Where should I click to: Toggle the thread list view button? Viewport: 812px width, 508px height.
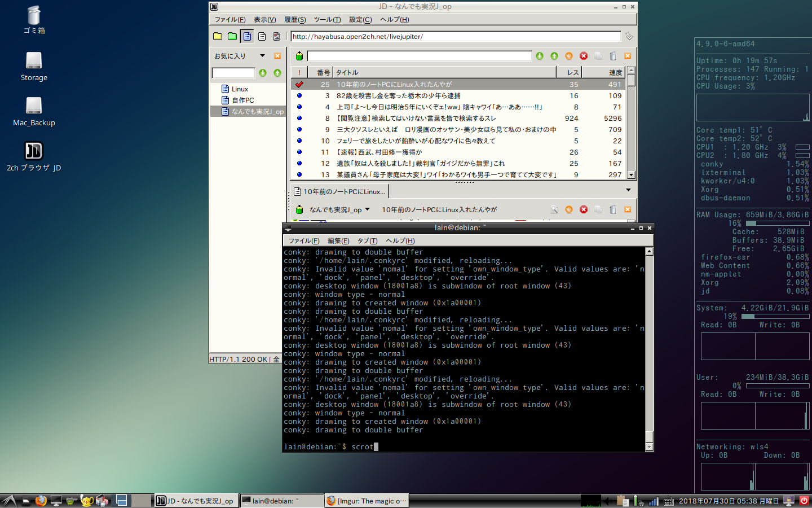coord(247,37)
